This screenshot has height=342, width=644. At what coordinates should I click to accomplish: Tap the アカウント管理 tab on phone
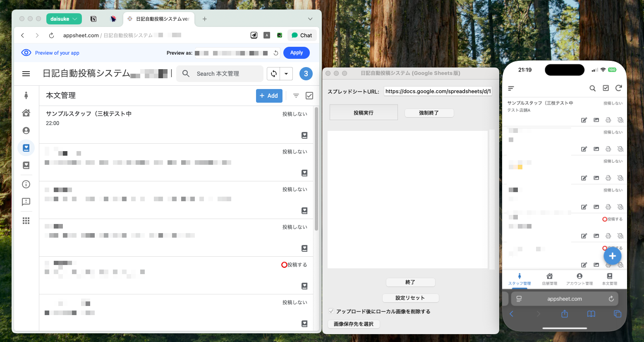pos(579,279)
